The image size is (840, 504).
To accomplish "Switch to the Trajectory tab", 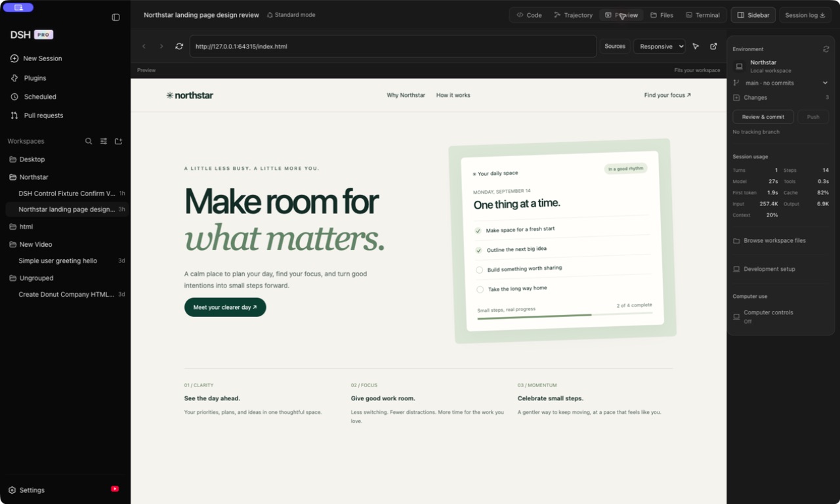I will click(573, 15).
